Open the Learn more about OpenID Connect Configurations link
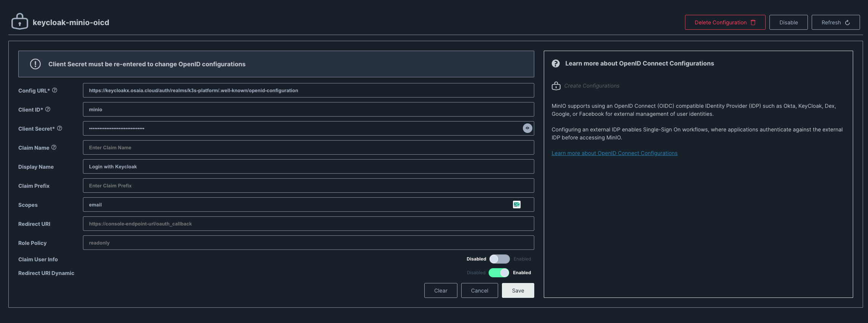868x323 pixels. pos(615,153)
